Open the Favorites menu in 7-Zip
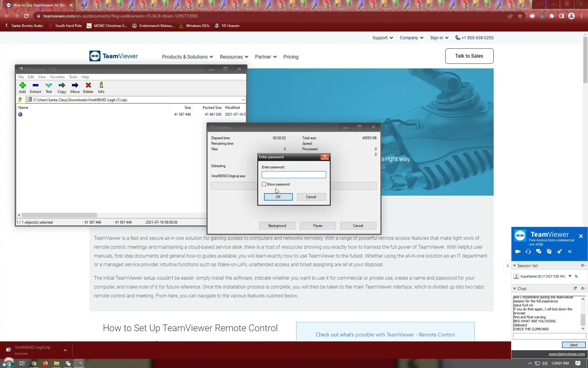This screenshot has width=588, height=368. tap(57, 77)
